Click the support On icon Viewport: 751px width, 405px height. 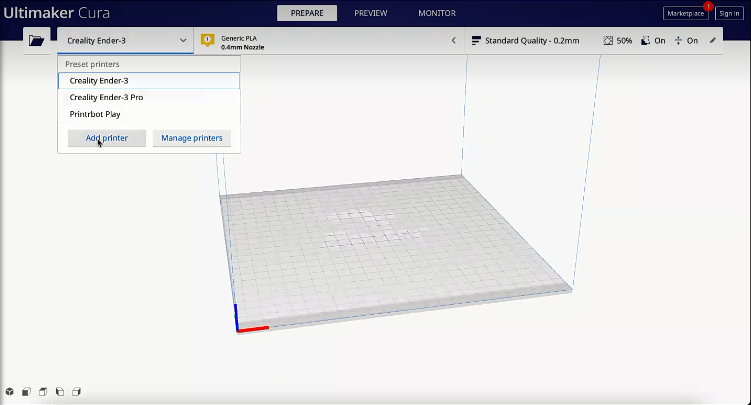pyautogui.click(x=646, y=41)
